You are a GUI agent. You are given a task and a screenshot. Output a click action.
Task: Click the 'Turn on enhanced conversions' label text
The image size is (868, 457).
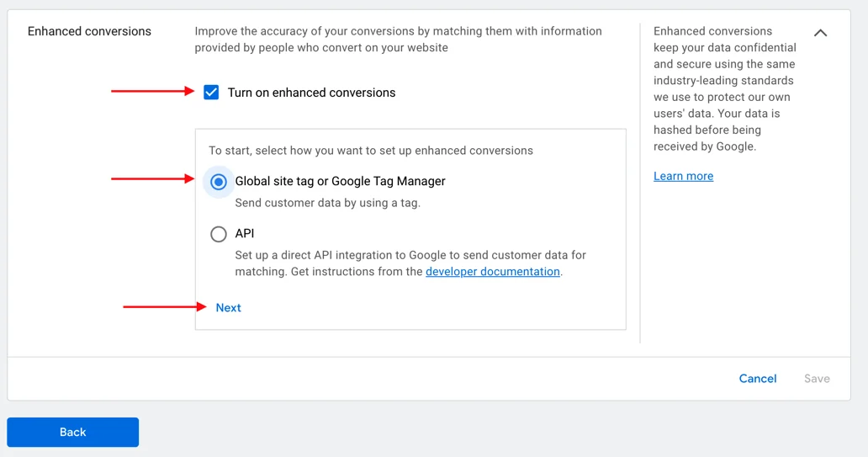click(x=311, y=93)
